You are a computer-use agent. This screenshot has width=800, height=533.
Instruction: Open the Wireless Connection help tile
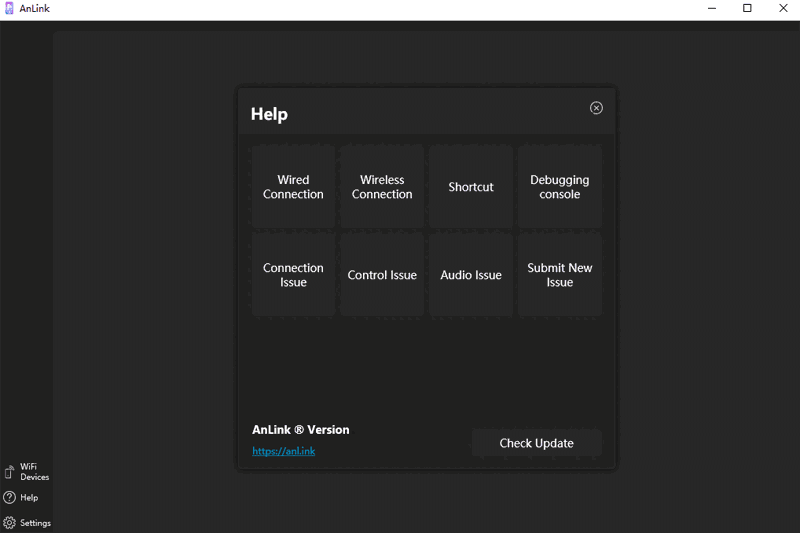382,187
